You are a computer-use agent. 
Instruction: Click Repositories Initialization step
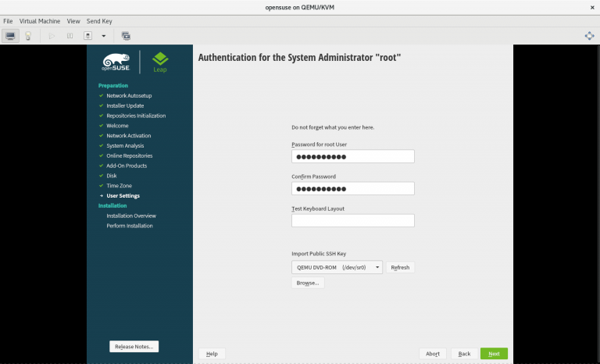click(136, 116)
